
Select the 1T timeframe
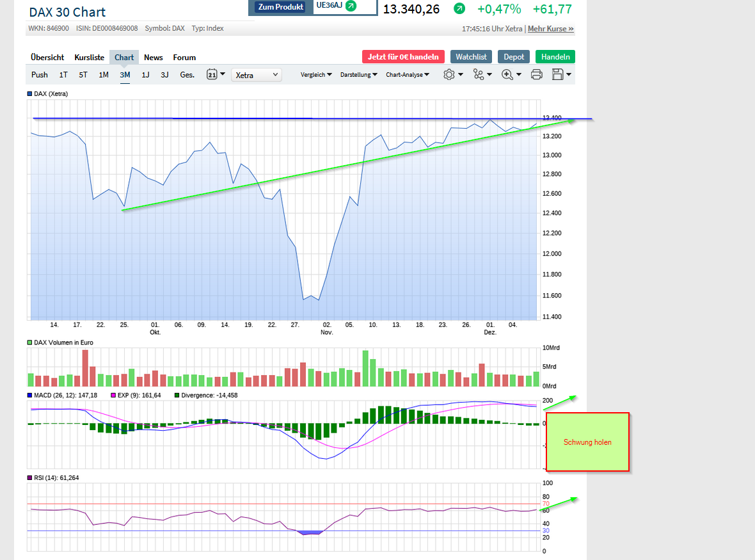click(x=63, y=75)
